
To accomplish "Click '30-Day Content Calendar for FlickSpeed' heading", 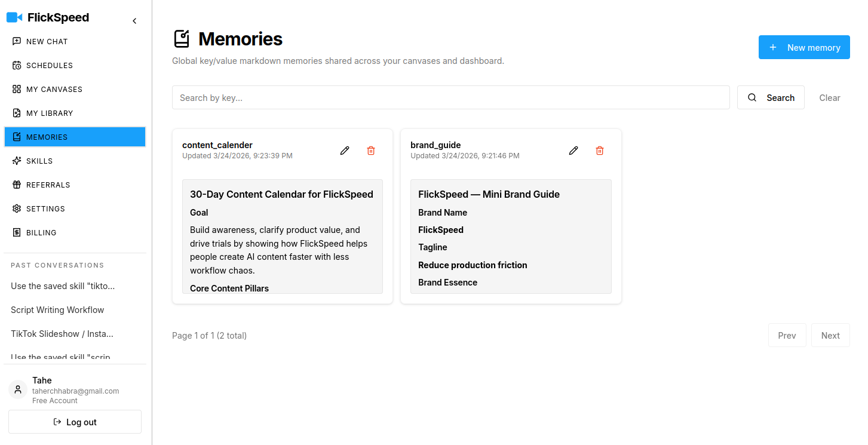I will tap(281, 194).
